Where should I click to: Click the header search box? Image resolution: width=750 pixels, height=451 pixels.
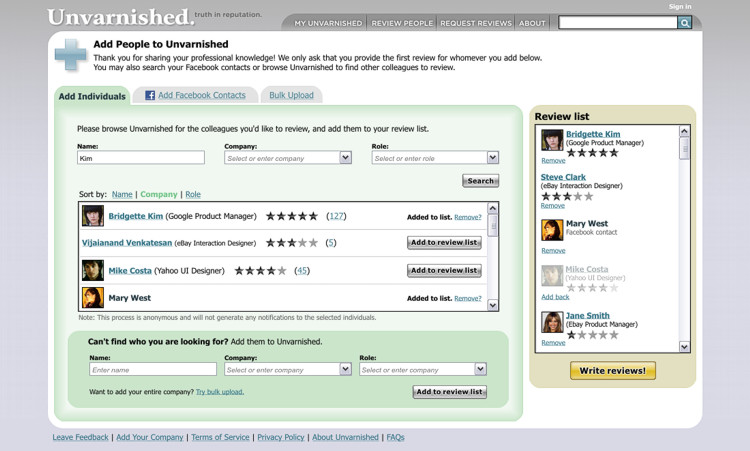click(618, 22)
